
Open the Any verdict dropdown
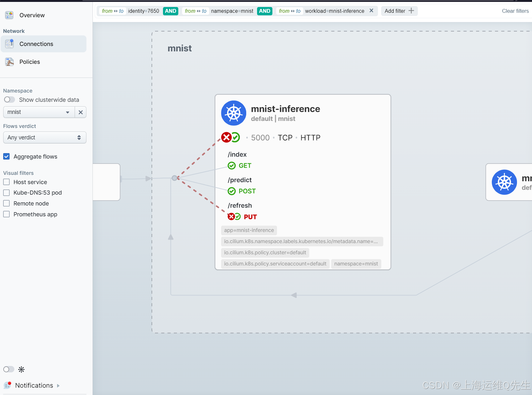pos(45,138)
